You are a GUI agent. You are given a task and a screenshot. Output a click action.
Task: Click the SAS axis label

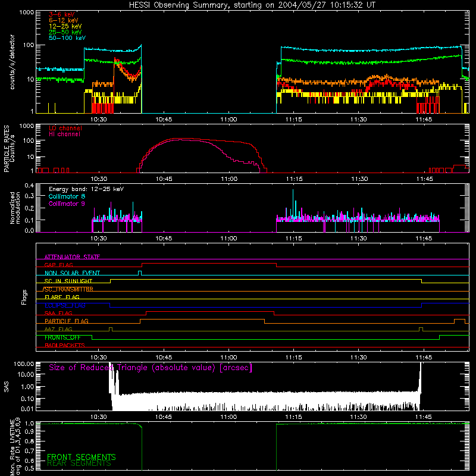tap(7, 387)
